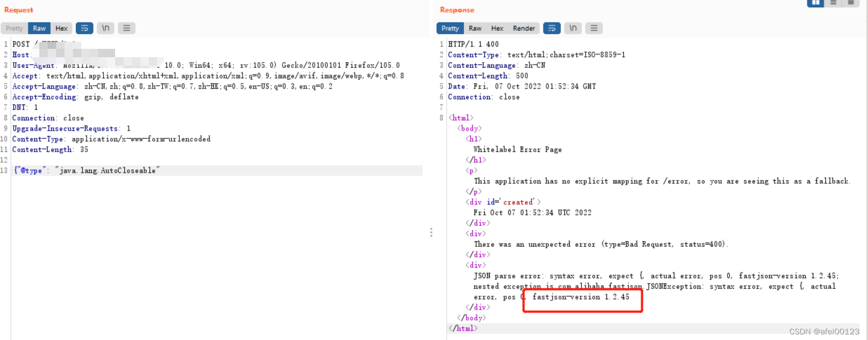The image size is (868, 340).
Task: Turn on Hex view for the Request
Action: 61,27
